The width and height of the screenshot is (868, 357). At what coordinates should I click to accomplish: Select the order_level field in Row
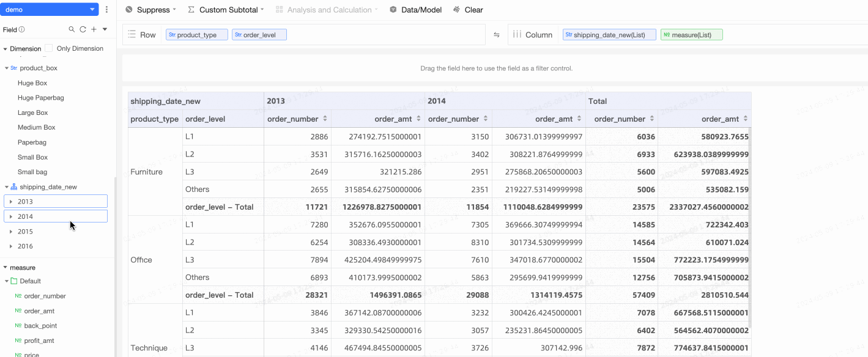click(259, 35)
